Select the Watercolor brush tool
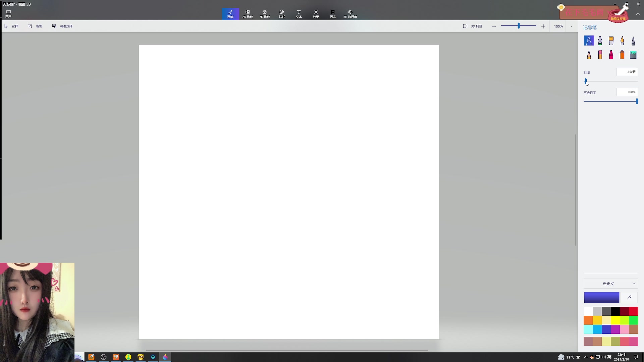The width and height of the screenshot is (644, 362). (622, 41)
